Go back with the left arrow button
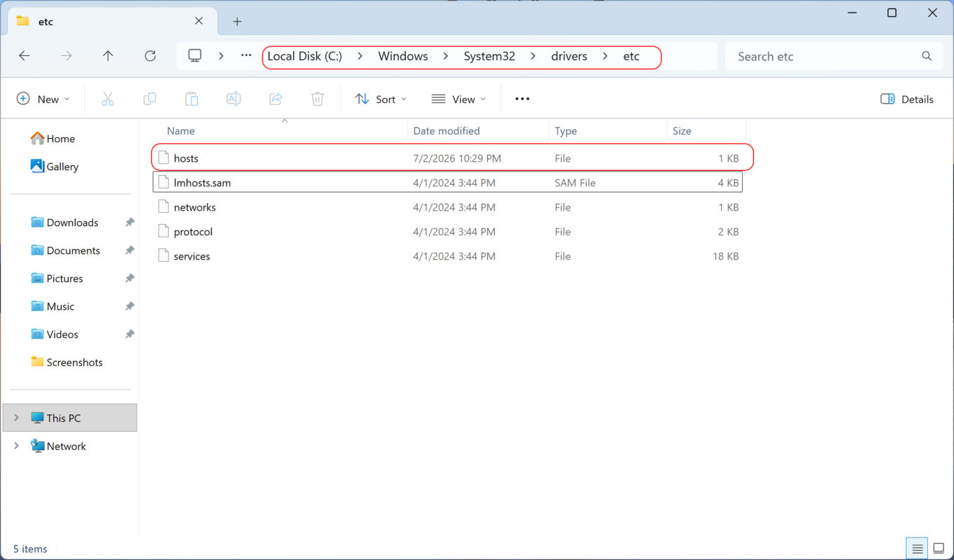Image resolution: width=954 pixels, height=560 pixels. click(24, 56)
